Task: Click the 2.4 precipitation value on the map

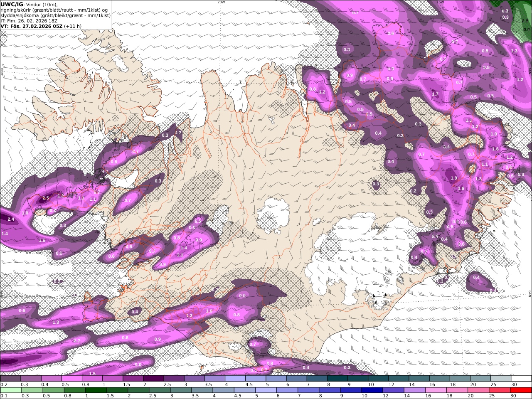Action: (x=11, y=219)
